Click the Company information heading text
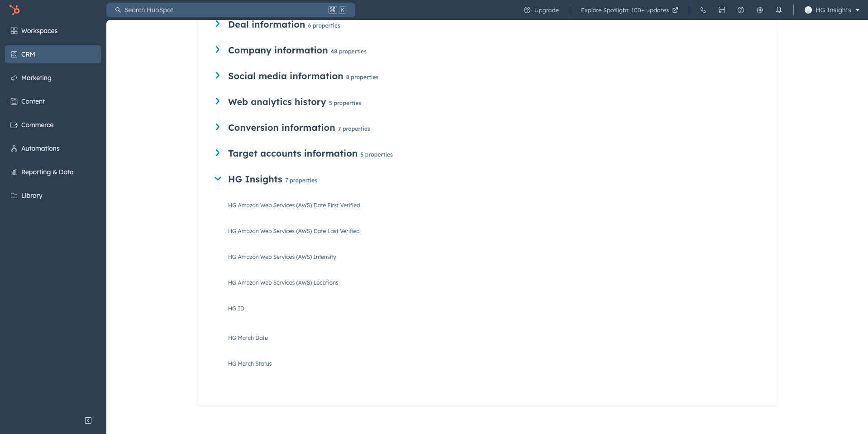This screenshot has height=434, width=868. click(278, 50)
